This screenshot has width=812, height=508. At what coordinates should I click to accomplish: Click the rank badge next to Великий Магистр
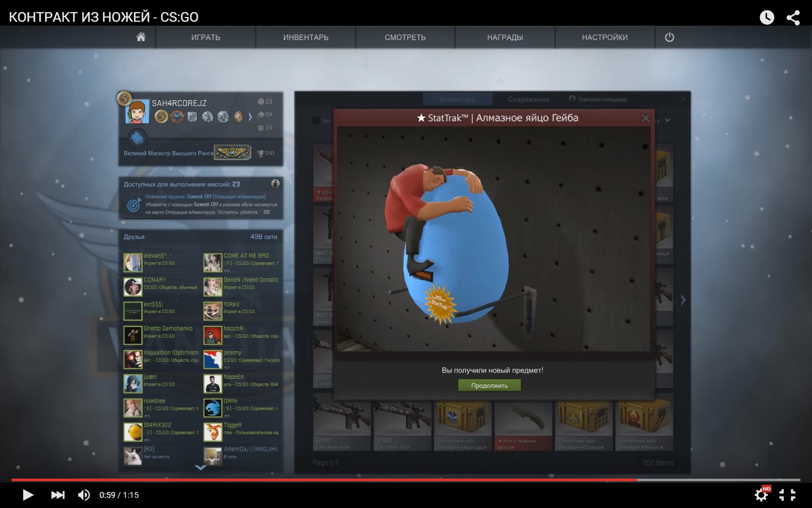pos(232,153)
